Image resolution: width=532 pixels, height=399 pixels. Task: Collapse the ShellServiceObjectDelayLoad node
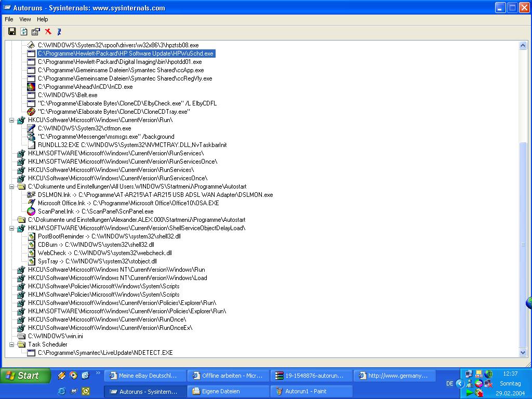11,228
